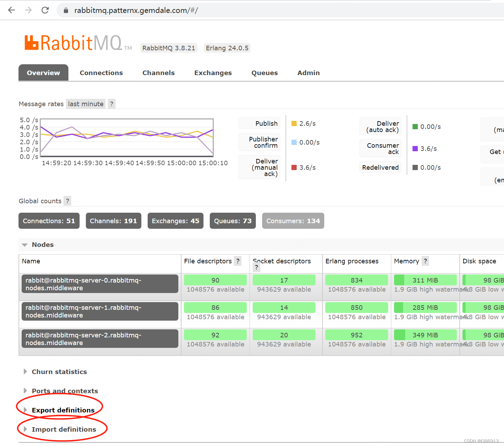Open the Global counts help icon
Viewport: 504px width, 446px height.
[67, 201]
